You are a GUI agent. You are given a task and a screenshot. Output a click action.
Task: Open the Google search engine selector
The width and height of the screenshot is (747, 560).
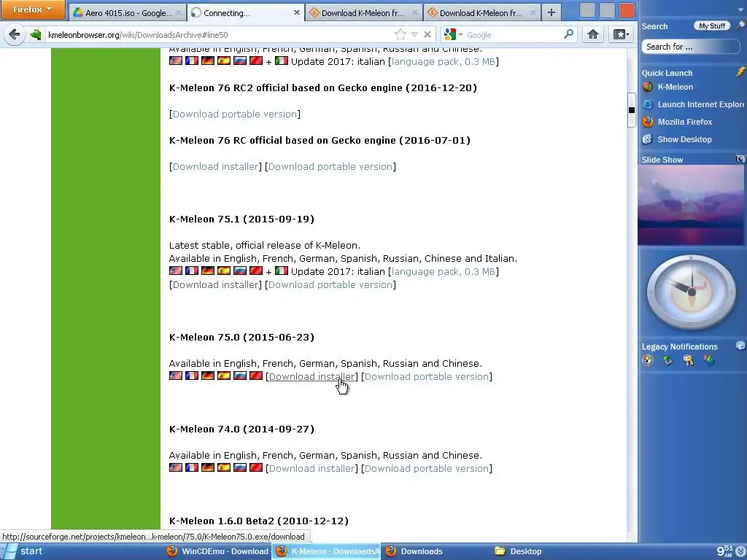coord(453,34)
